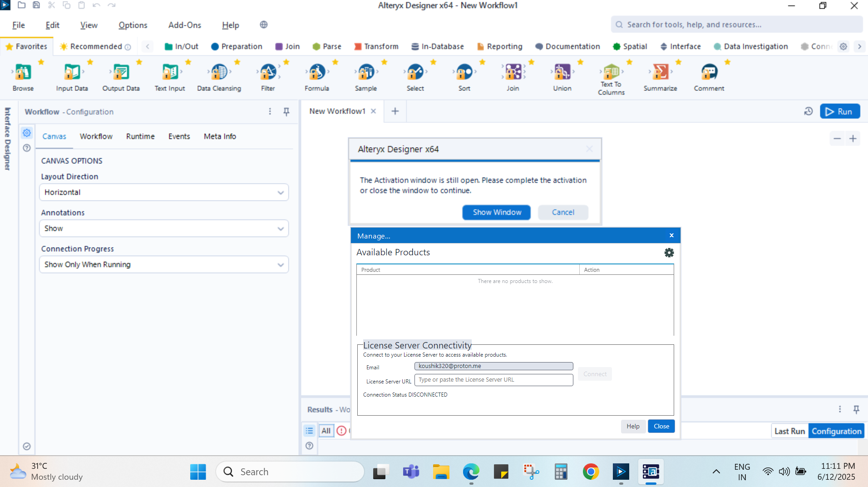Open File Explorer from the taskbar
The height and width of the screenshot is (487, 868).
click(441, 472)
